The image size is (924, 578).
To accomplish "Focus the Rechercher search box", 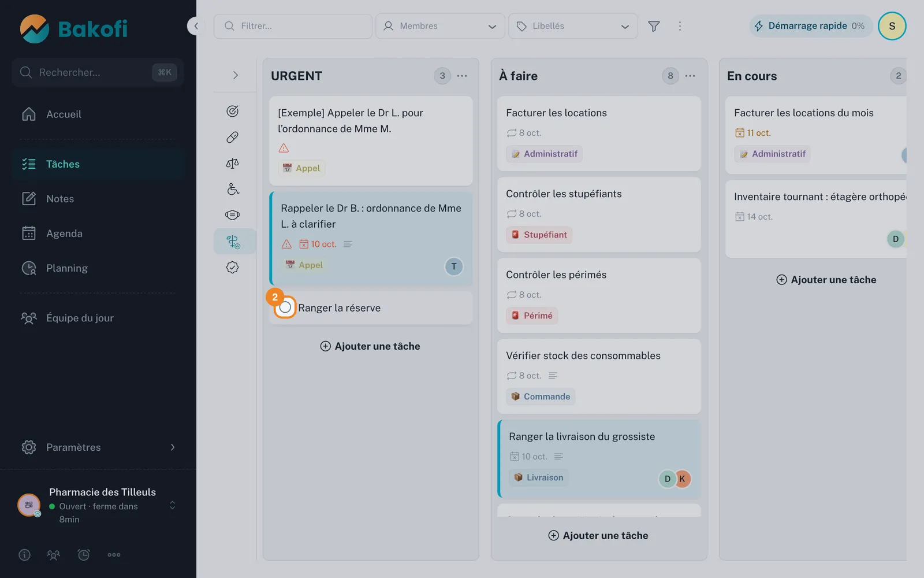I will [98, 72].
